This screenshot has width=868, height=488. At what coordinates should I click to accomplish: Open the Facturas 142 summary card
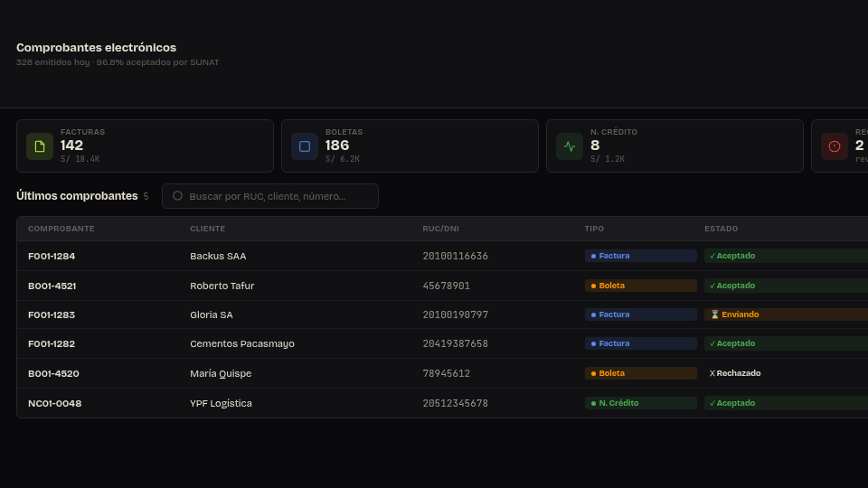coord(145,146)
